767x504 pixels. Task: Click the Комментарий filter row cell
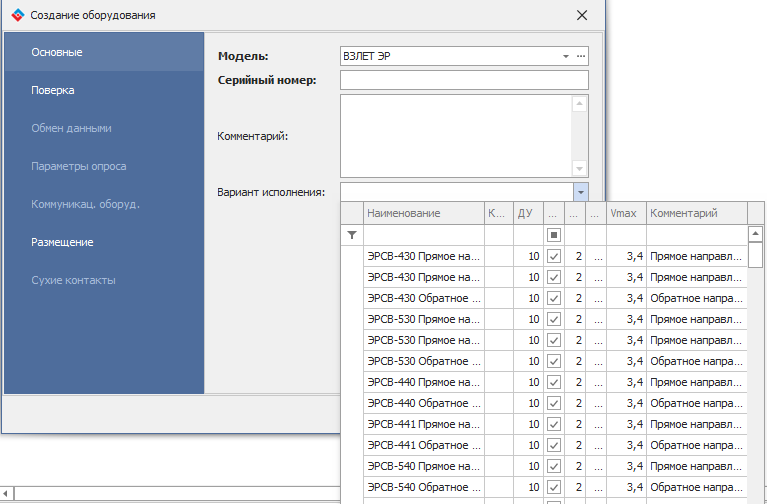point(697,235)
